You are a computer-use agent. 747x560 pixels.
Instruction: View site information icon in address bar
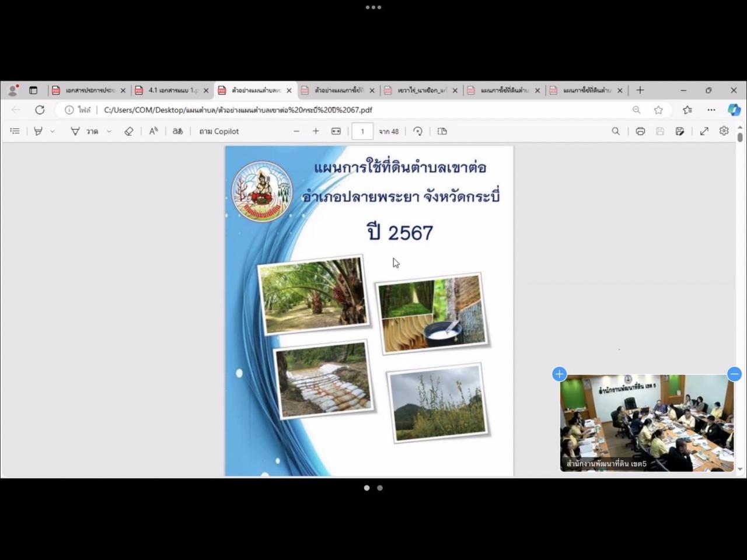[x=69, y=110]
